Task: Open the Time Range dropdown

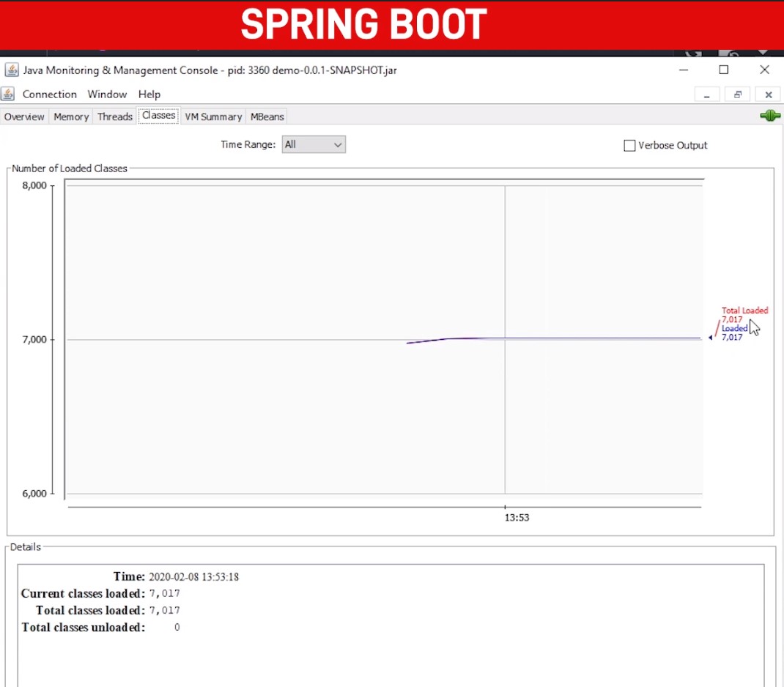Action: 314,144
